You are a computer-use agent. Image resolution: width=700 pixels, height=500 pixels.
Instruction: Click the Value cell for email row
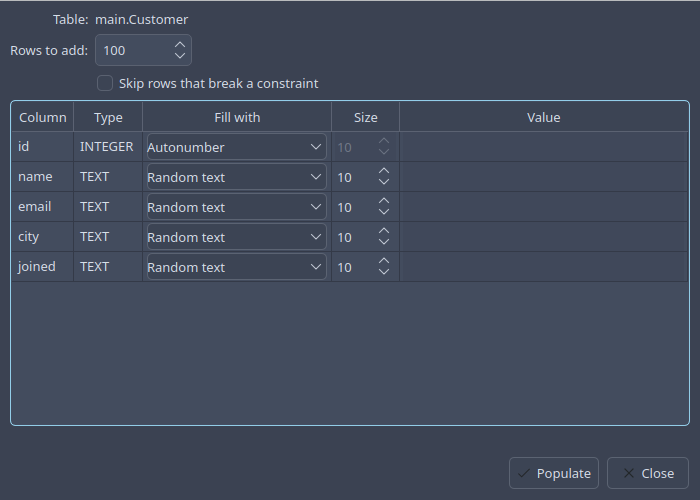(543, 206)
